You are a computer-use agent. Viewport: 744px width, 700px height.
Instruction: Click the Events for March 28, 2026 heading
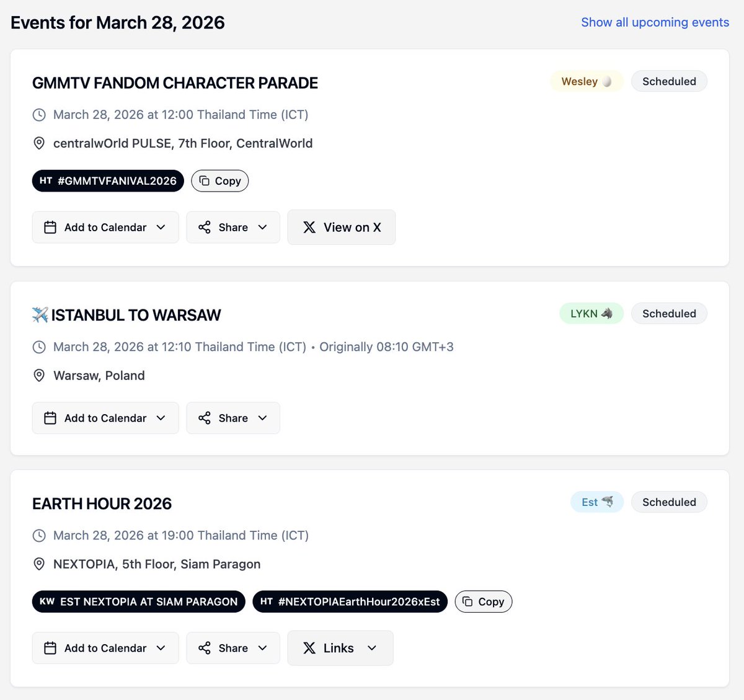[118, 23]
